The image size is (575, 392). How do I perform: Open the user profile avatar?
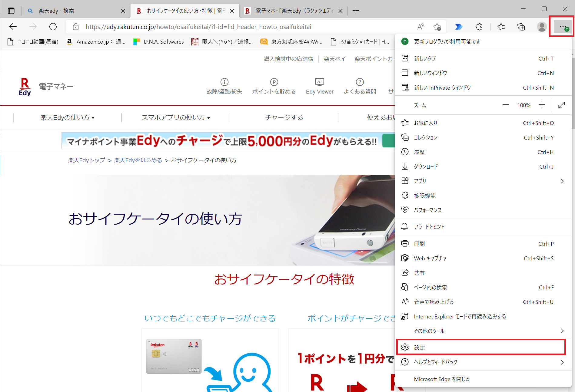[x=541, y=27]
